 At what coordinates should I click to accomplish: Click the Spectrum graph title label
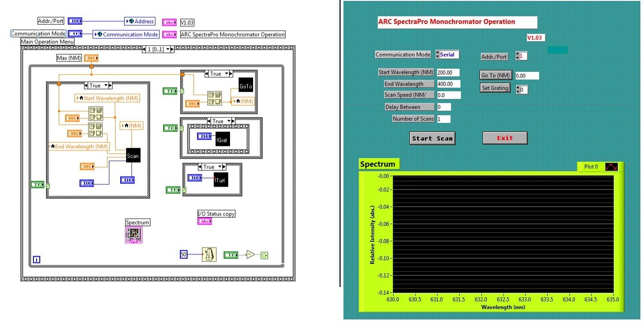tap(379, 164)
